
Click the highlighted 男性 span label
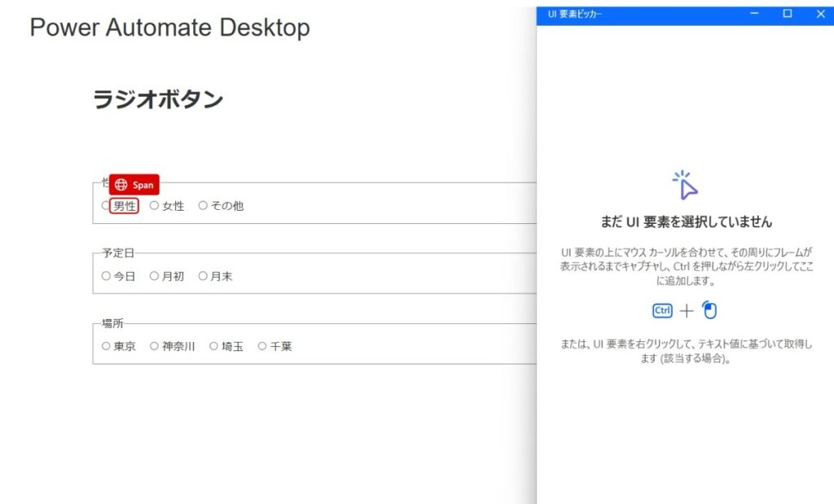pyautogui.click(x=125, y=206)
